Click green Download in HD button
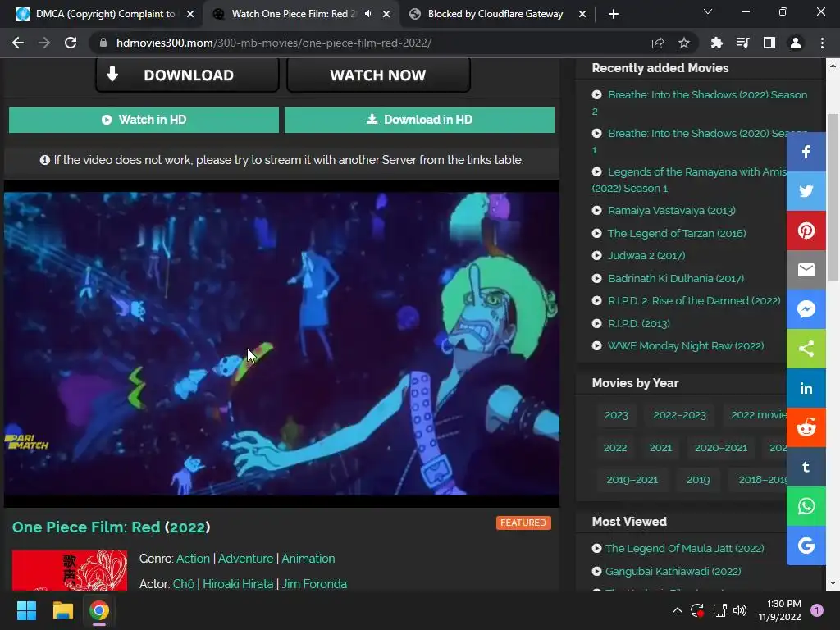840x630 pixels. coord(419,120)
